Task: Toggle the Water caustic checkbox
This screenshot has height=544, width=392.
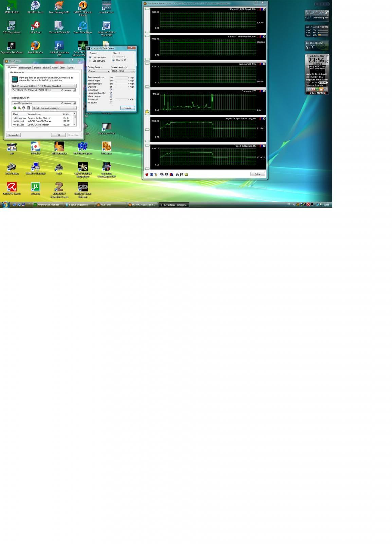Action: [111, 96]
